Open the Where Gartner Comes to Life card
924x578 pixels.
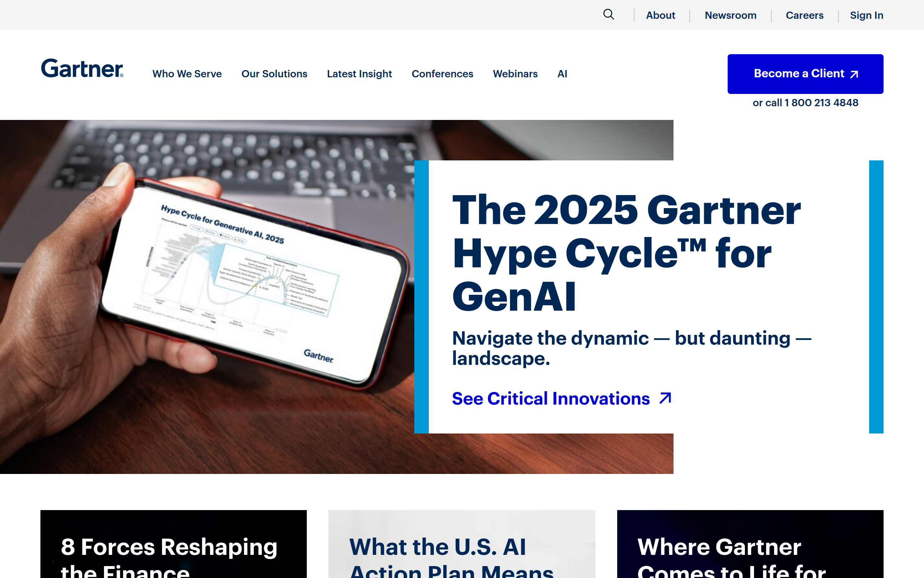pyautogui.click(x=750, y=544)
